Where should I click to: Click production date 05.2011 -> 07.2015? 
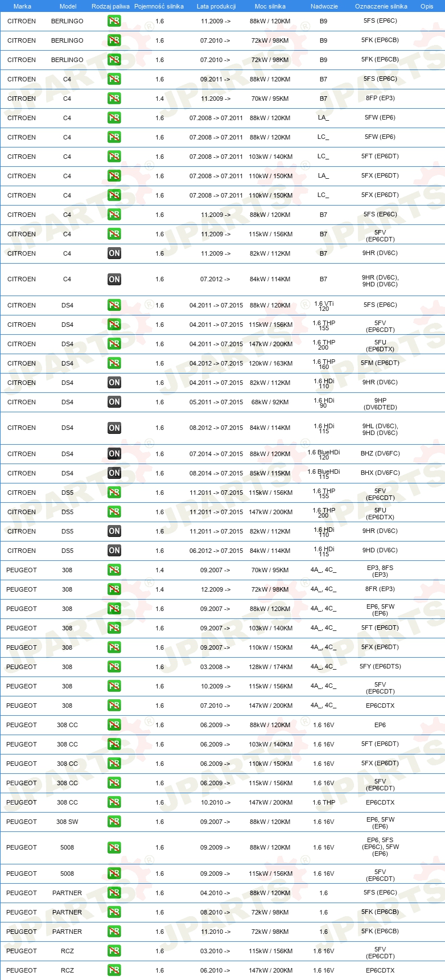pos(216,402)
